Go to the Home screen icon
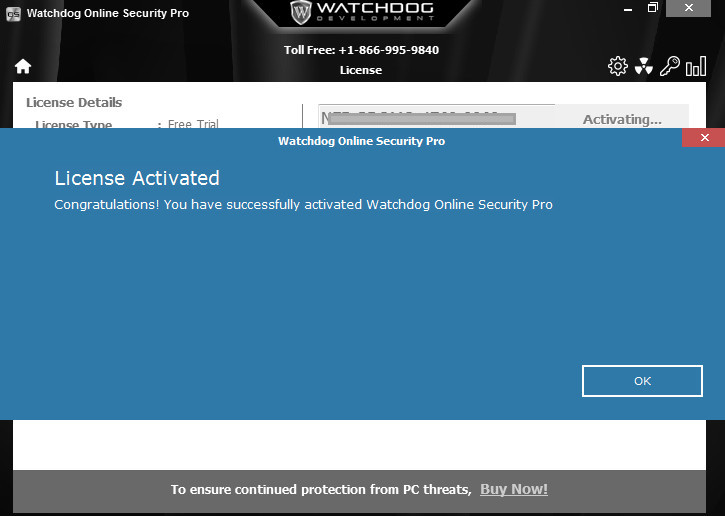This screenshot has width=725, height=516. [x=23, y=67]
